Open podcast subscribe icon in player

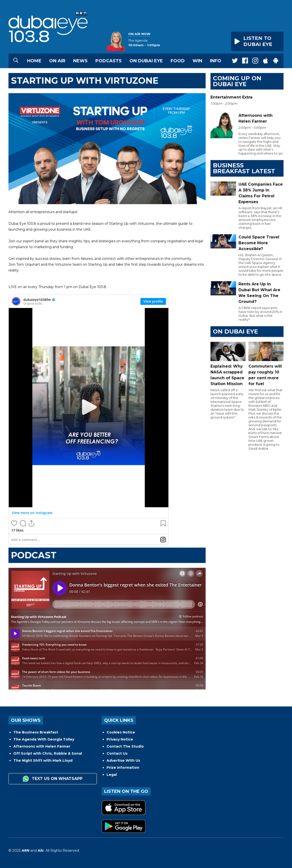(x=191, y=573)
